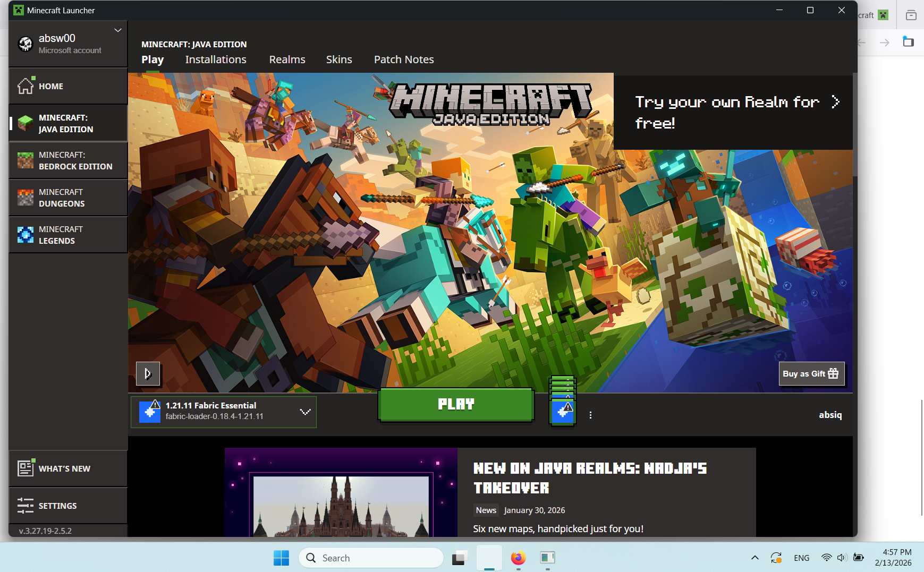The image size is (924, 572).
Task: Open Minecraft Legends game icon
Action: (26, 235)
